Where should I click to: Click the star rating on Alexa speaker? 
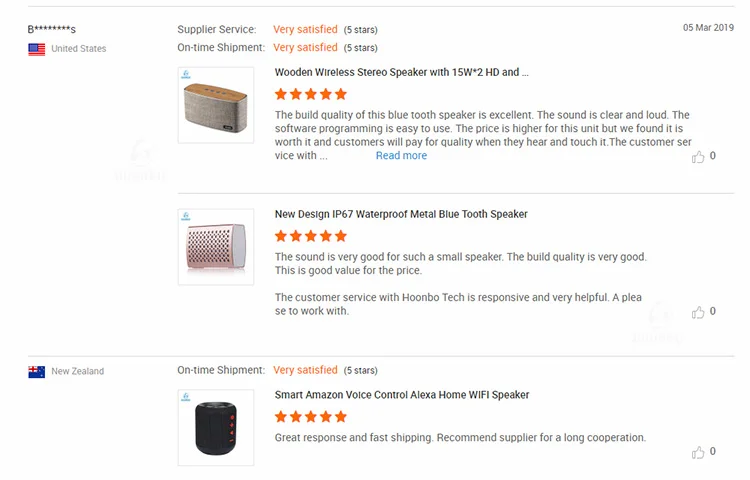[x=311, y=417]
